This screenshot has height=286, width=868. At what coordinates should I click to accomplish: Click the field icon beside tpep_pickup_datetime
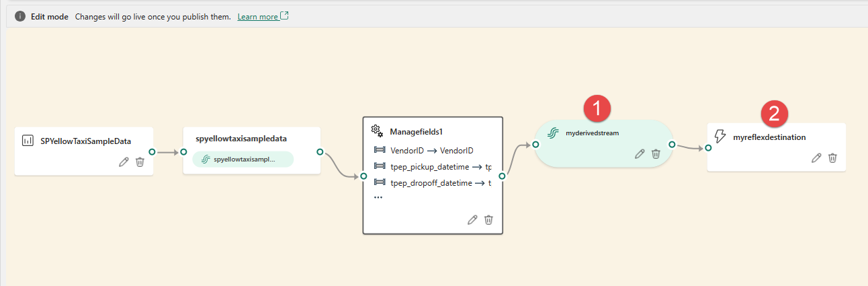pos(379,166)
